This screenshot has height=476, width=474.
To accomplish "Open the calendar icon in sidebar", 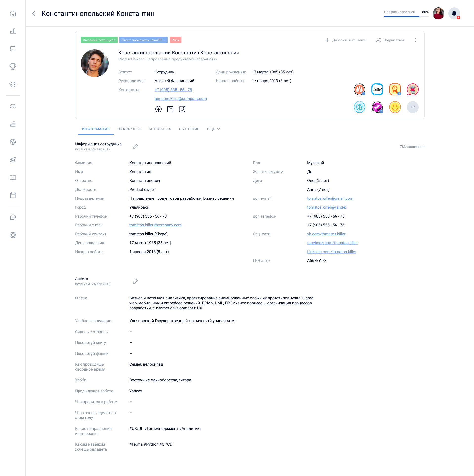I will [x=13, y=195].
